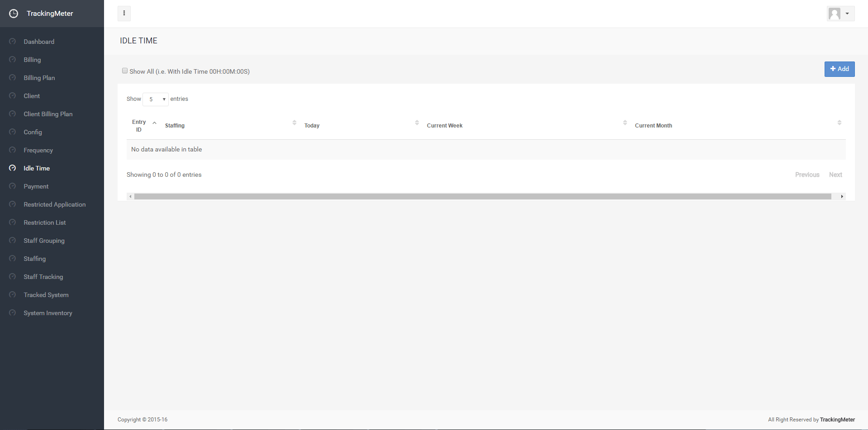The height and width of the screenshot is (430, 868).
Task: Open the three-dot vertical menu icon
Action: (x=124, y=13)
